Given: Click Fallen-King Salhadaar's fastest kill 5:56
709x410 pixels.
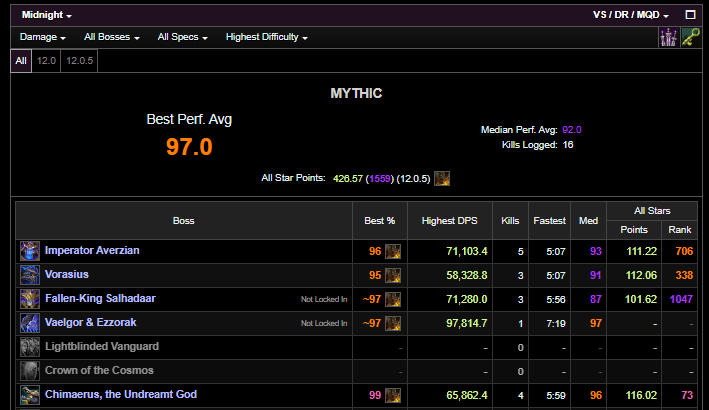Looking at the screenshot, I should 556,299.
